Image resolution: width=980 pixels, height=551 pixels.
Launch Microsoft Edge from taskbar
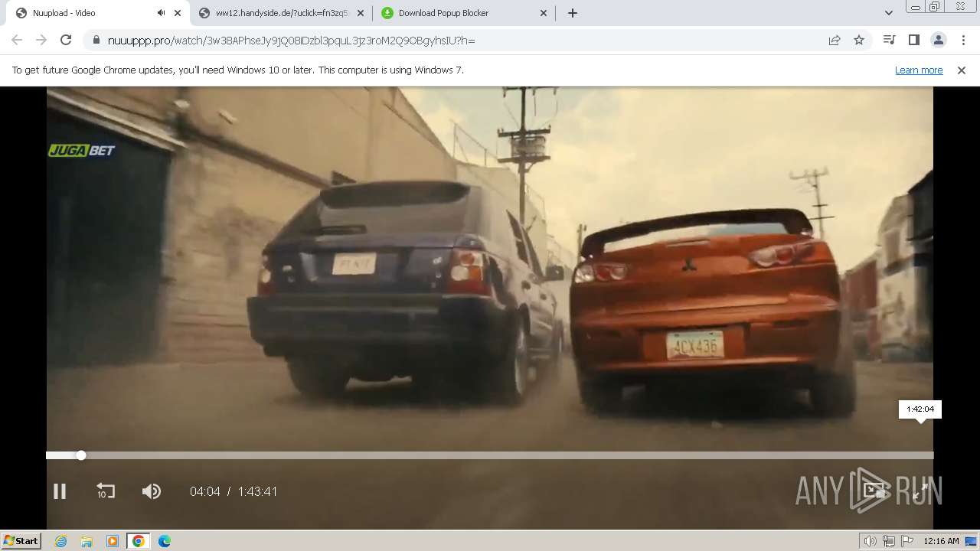[165, 541]
